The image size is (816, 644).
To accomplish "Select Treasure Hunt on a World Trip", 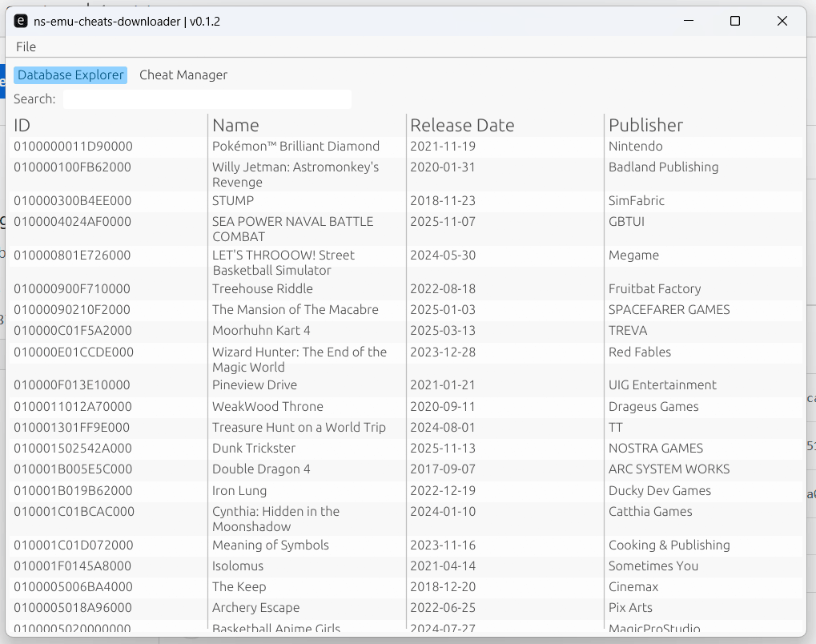I will (299, 428).
